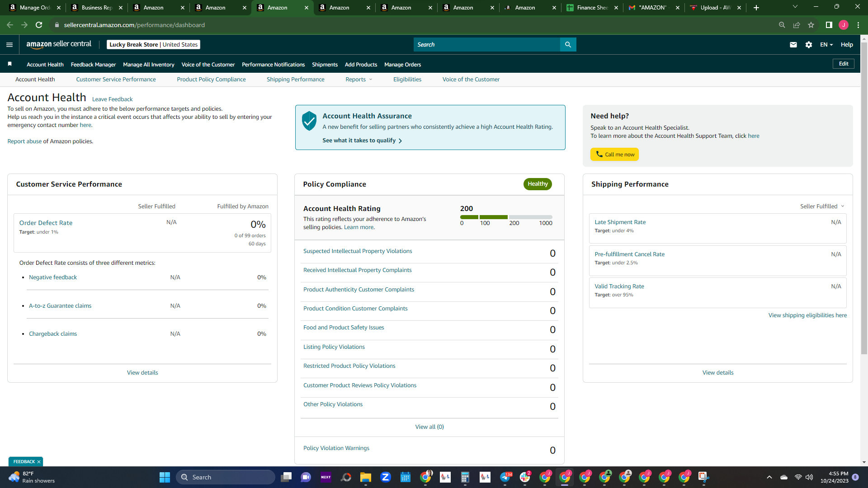Open the Lucky Break Store account switcher
Image resolution: width=868 pixels, height=488 pixels.
point(153,45)
